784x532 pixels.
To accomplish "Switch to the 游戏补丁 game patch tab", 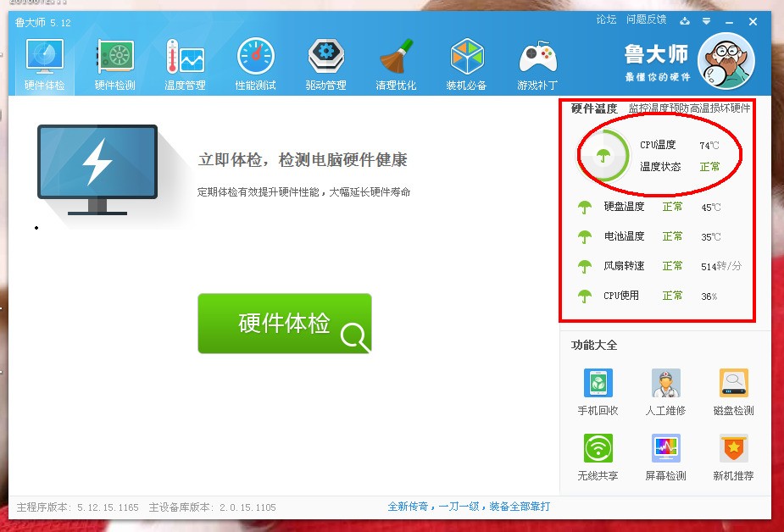I will pos(537,65).
